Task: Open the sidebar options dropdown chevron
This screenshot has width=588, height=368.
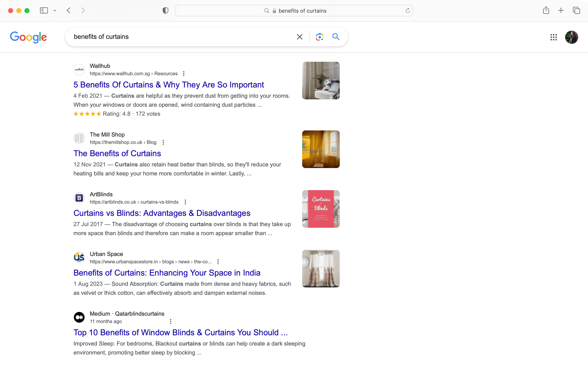Action: (55, 10)
